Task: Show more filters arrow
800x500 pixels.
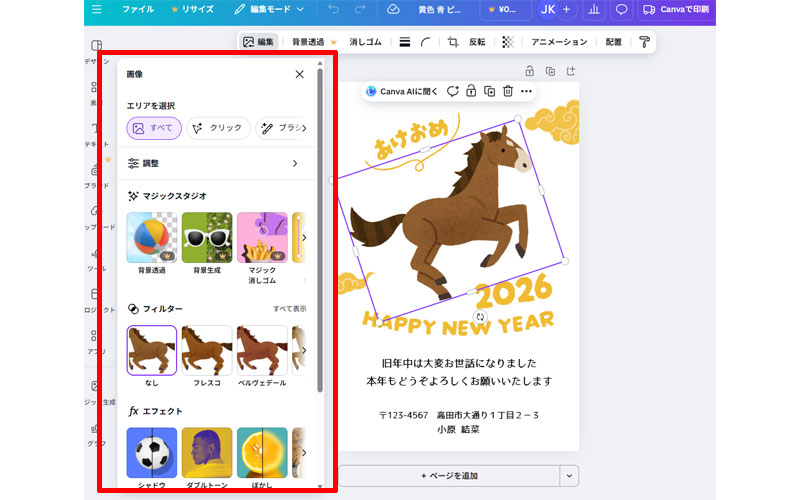Action: tap(304, 351)
